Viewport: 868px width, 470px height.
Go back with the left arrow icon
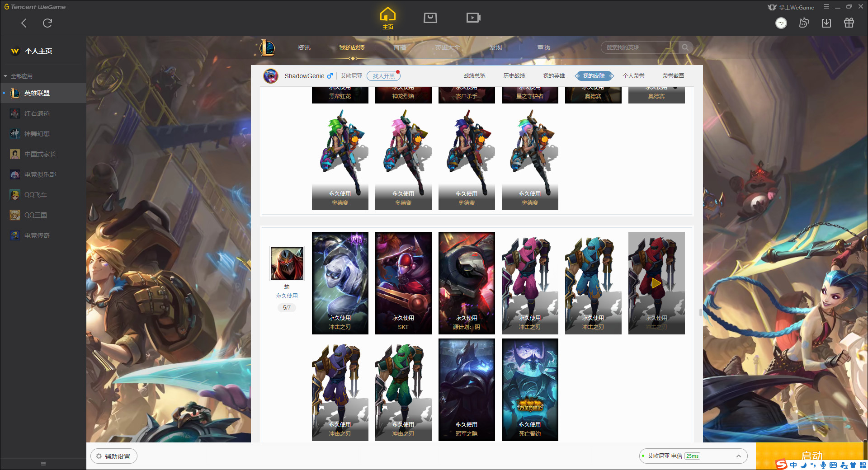[x=24, y=23]
